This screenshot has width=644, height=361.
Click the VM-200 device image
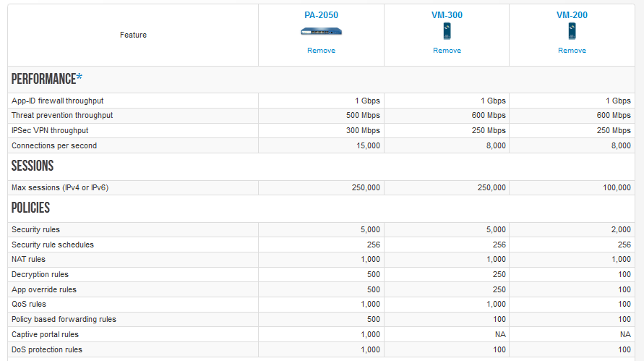572,31
